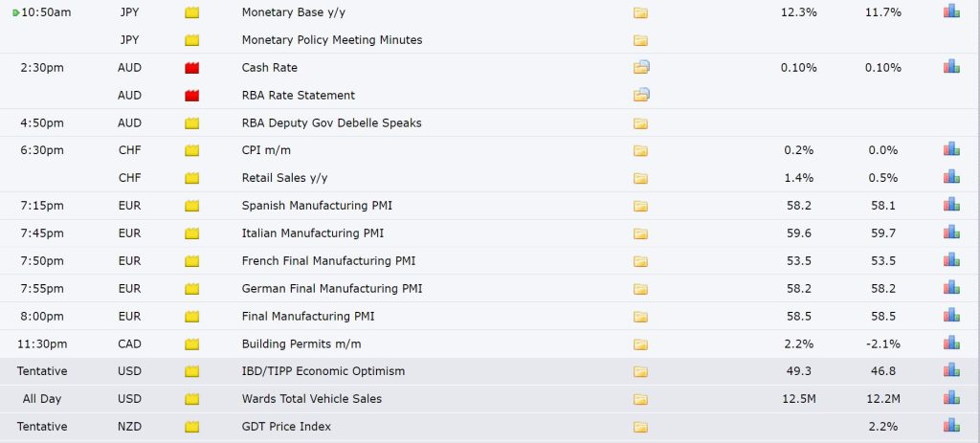Screen dimensions: 980x443
Task: Expand details for RBA Deputy Gov Debelle Speaks
Action: click(640, 123)
